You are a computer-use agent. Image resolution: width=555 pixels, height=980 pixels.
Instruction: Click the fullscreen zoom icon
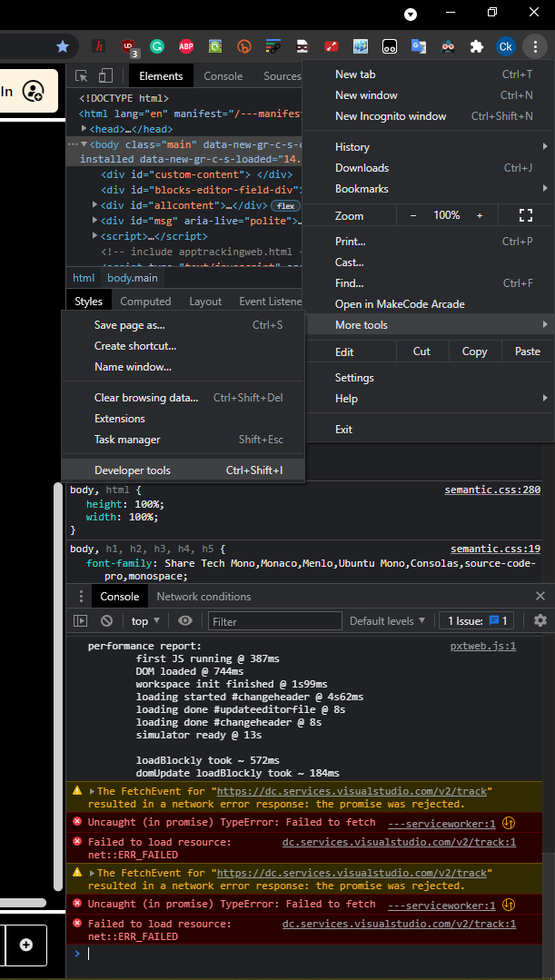526,215
